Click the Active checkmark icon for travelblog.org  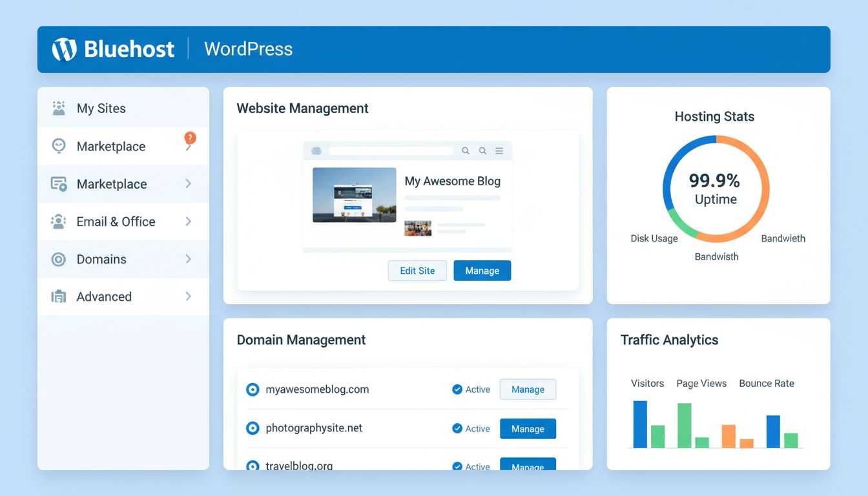point(457,466)
